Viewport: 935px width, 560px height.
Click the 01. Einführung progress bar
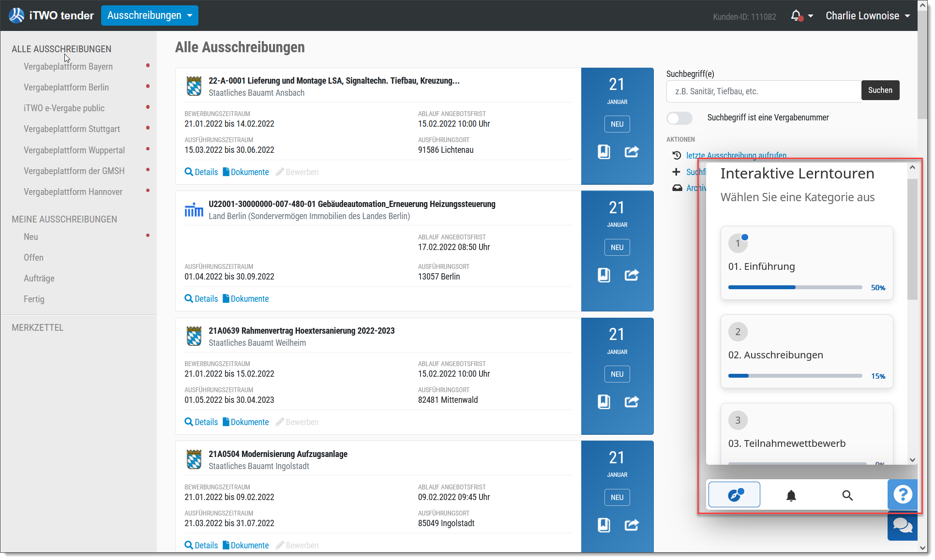click(795, 287)
